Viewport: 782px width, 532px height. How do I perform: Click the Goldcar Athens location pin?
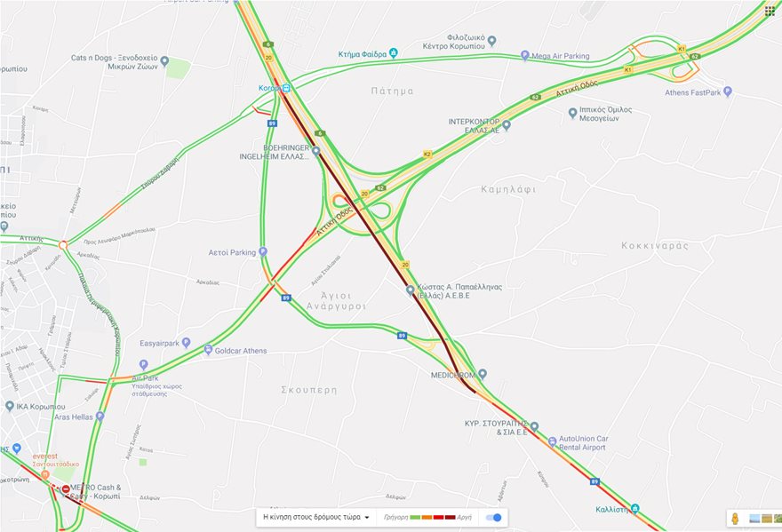point(209,350)
